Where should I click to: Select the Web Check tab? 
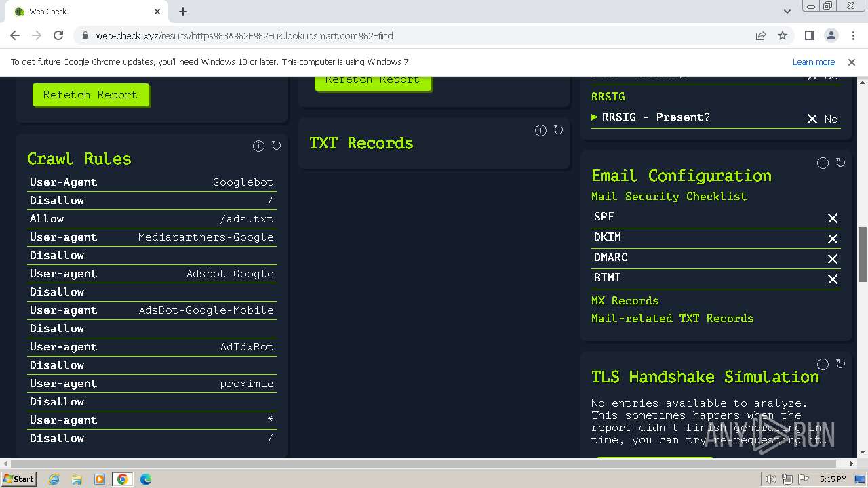pyautogui.click(x=87, y=12)
